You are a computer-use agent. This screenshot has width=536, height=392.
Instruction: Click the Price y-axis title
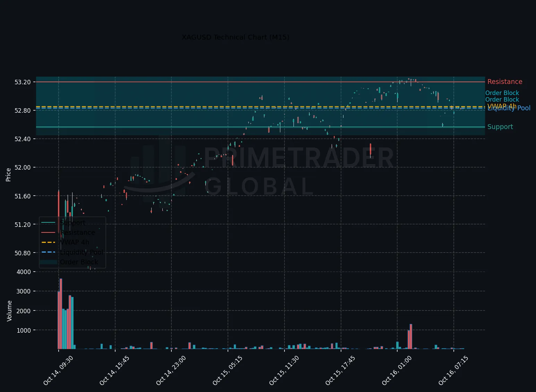click(x=8, y=174)
